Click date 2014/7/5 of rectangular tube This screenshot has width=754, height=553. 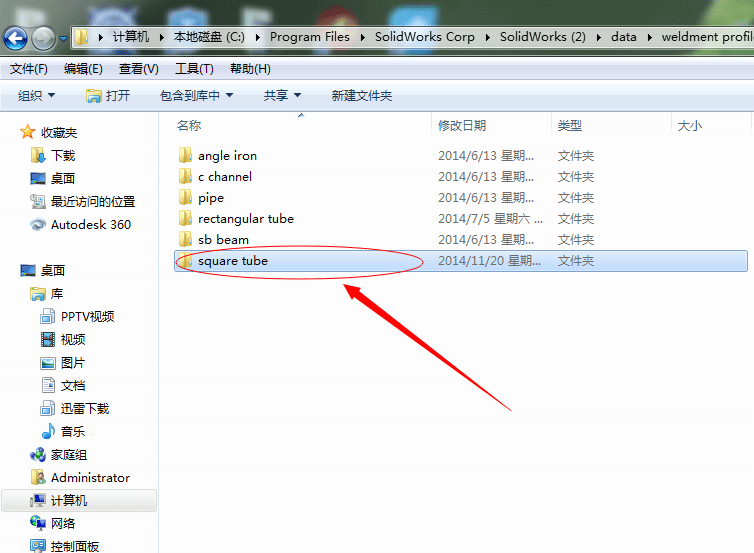(490, 219)
